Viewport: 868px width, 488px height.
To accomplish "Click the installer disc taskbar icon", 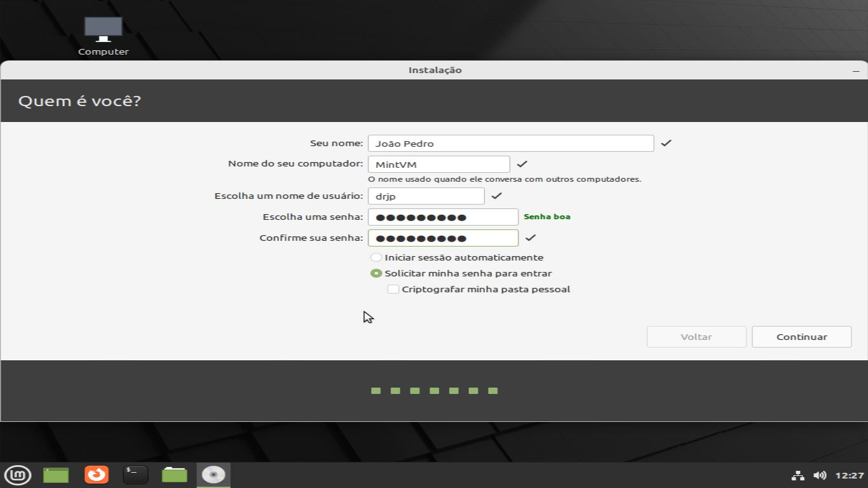I will coord(214,475).
